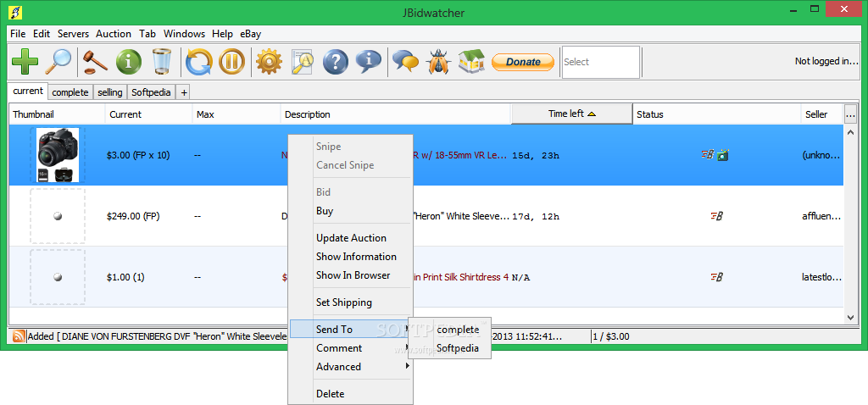Screen dimensions: 868x405
Task: Click the chat bubbles Forum icon
Action: tap(406, 61)
